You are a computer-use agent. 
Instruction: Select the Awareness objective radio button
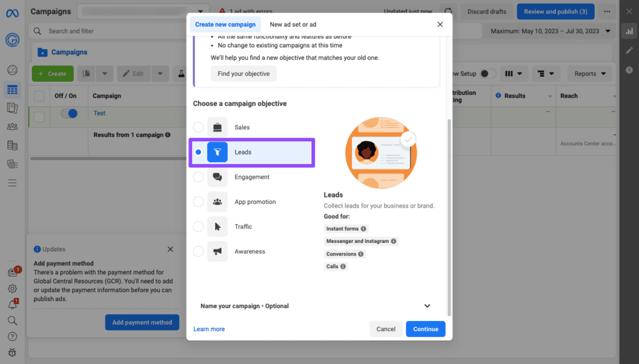[198, 251]
